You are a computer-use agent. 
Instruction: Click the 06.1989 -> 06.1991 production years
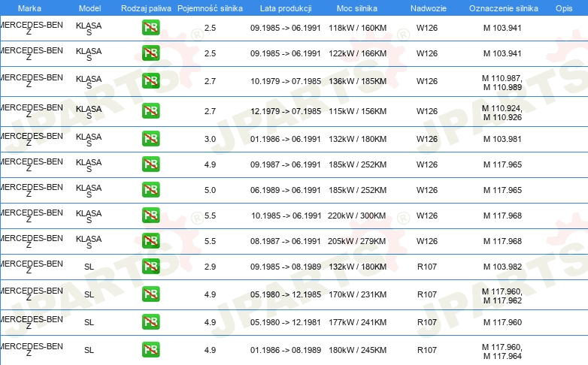286,190
